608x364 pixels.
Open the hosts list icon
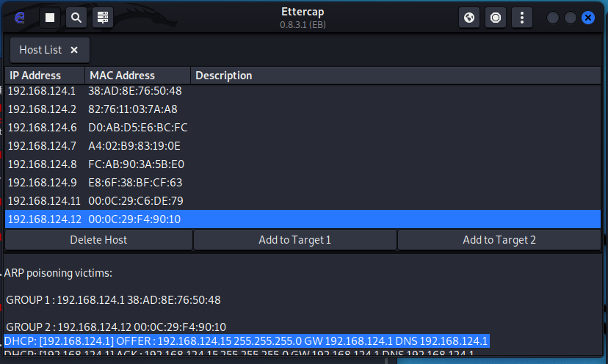click(102, 18)
